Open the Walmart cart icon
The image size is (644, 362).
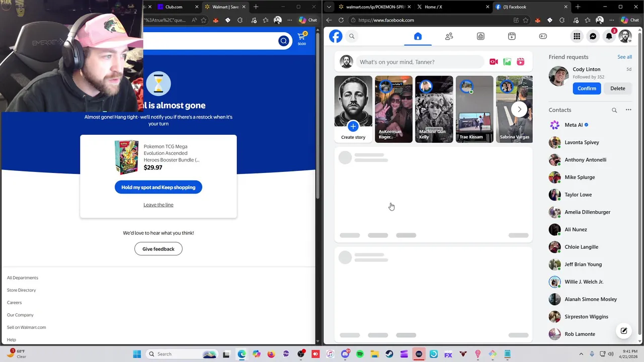(x=301, y=38)
